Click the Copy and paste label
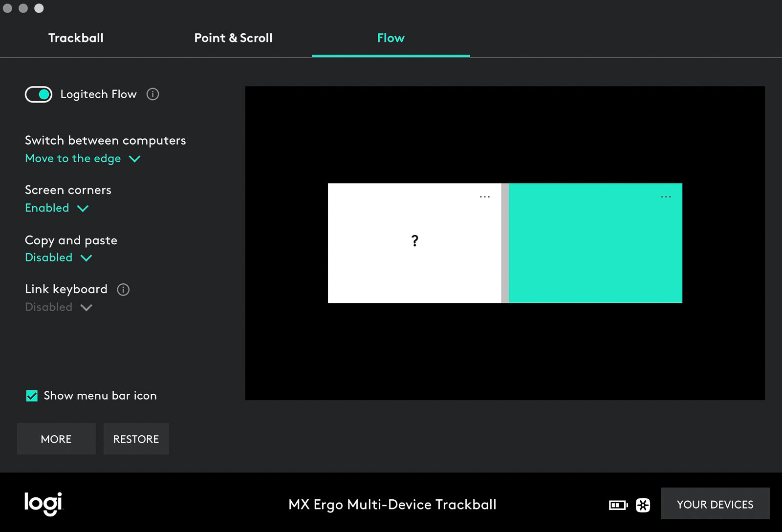The height and width of the screenshot is (532, 782). coord(71,240)
